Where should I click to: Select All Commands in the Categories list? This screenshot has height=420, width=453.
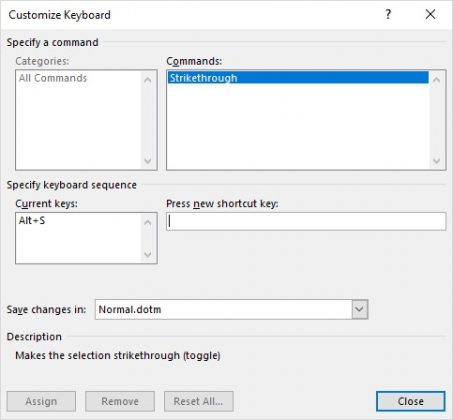(x=53, y=78)
